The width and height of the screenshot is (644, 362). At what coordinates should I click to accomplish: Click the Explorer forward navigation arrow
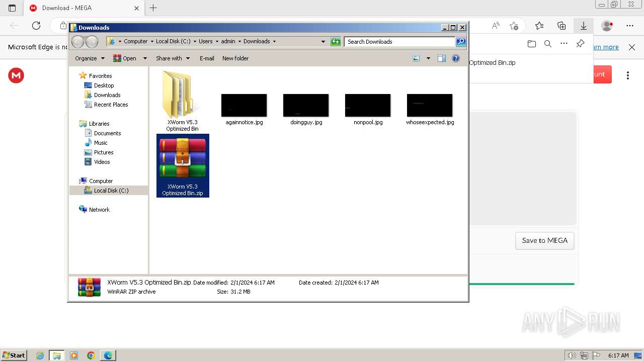pos(92,42)
